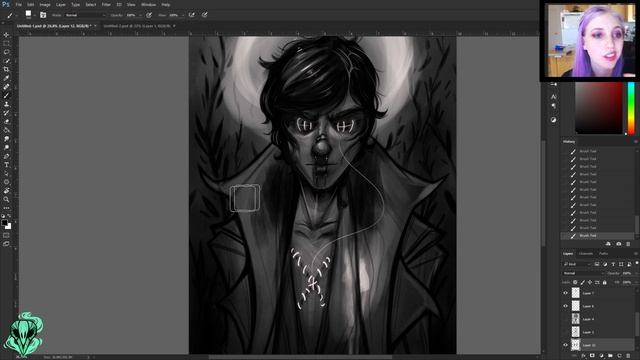
Task: Toggle Quick Mask mode
Action: click(x=6, y=235)
